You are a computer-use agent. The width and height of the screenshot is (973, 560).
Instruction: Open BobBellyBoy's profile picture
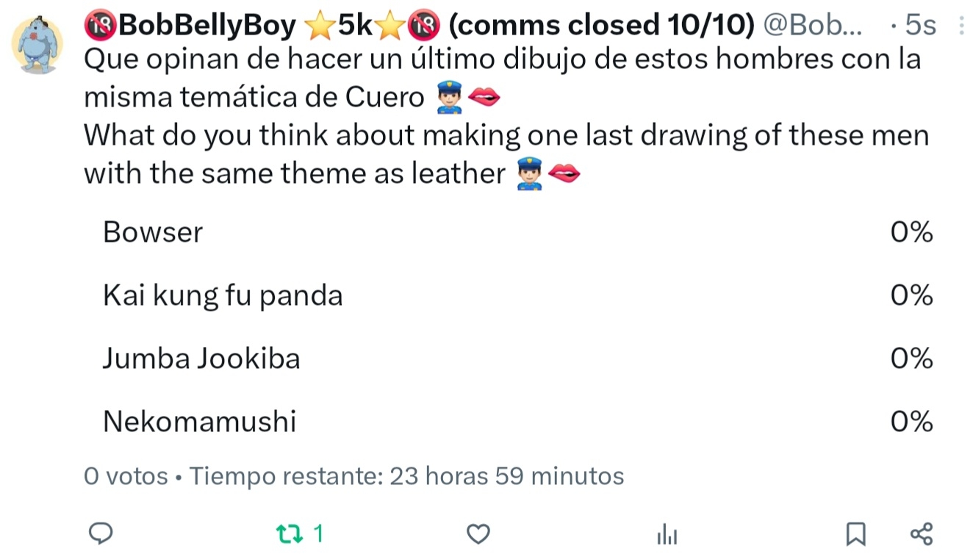click(37, 46)
